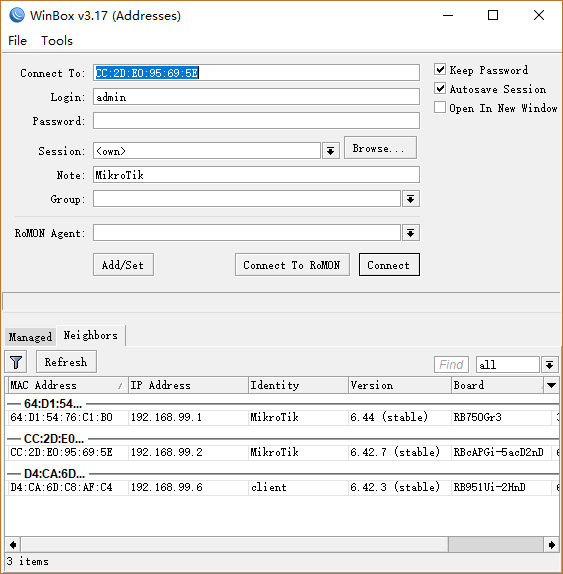Open the 'all' filter dropdown arrow
563x574 pixels.
(x=549, y=365)
